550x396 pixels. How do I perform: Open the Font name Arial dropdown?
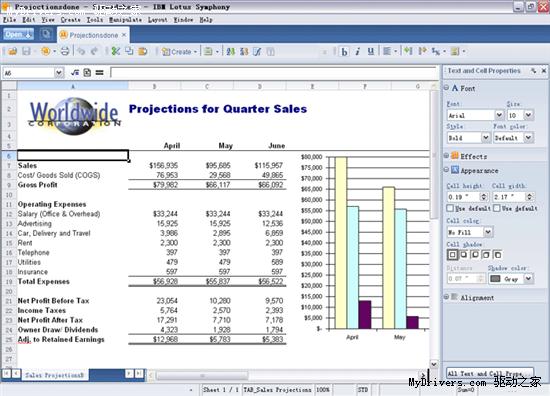[499, 115]
